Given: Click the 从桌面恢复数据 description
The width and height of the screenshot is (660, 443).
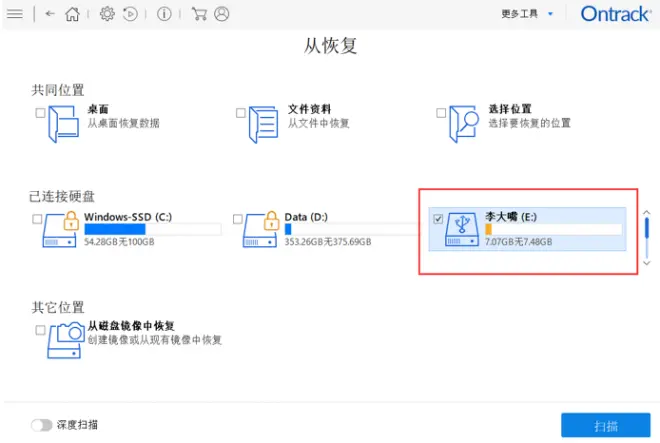Looking at the screenshot, I should [123, 123].
